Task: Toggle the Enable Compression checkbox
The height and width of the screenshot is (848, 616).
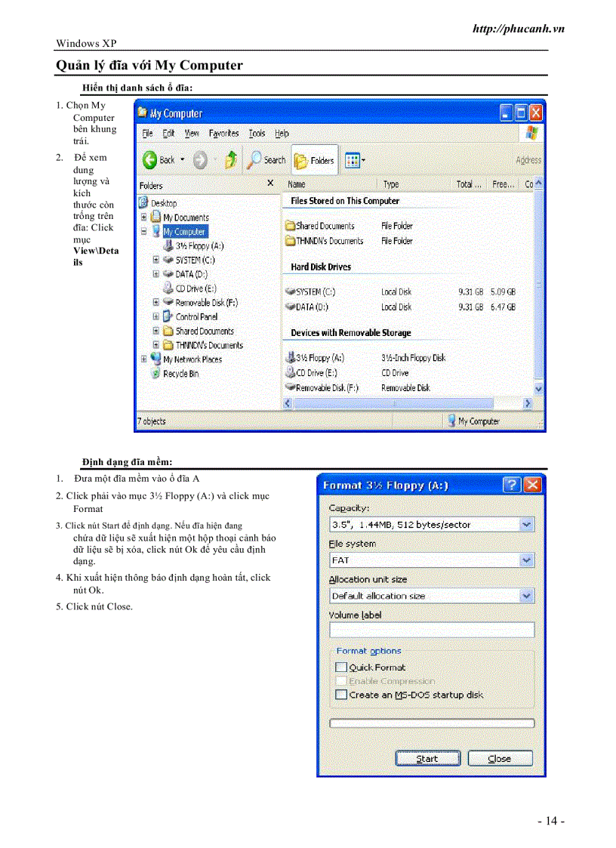Action: tap(340, 681)
